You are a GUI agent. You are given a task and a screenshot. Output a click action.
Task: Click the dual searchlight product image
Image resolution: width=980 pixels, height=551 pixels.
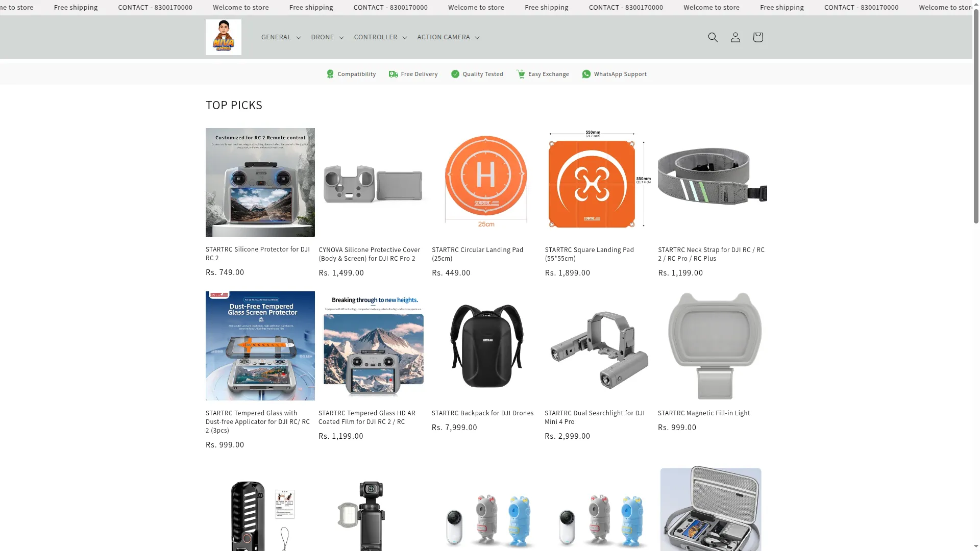(x=599, y=346)
